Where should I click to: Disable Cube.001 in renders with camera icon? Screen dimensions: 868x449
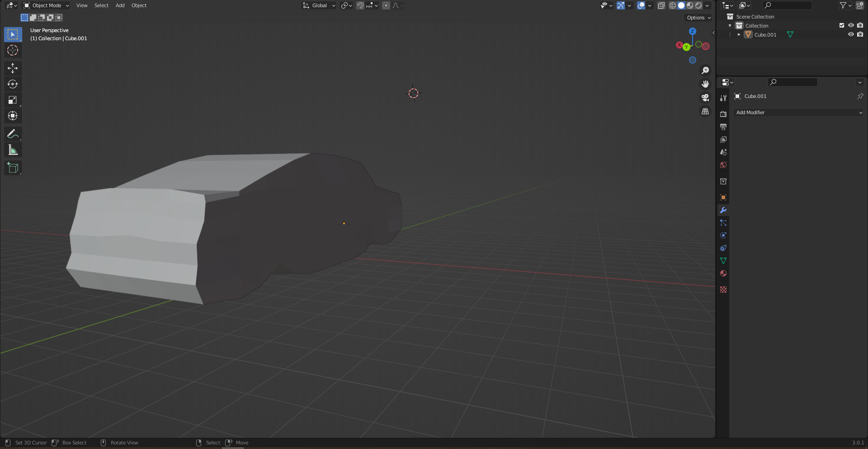(860, 34)
